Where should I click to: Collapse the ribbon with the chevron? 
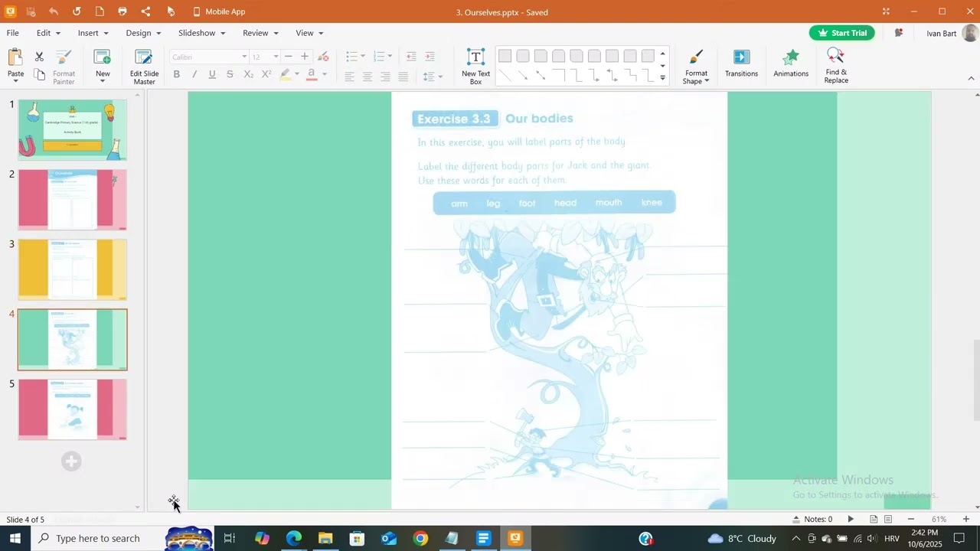point(971,78)
